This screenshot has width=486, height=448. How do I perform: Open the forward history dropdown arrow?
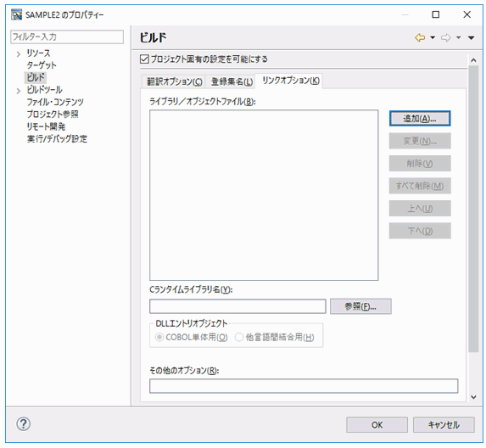click(458, 38)
